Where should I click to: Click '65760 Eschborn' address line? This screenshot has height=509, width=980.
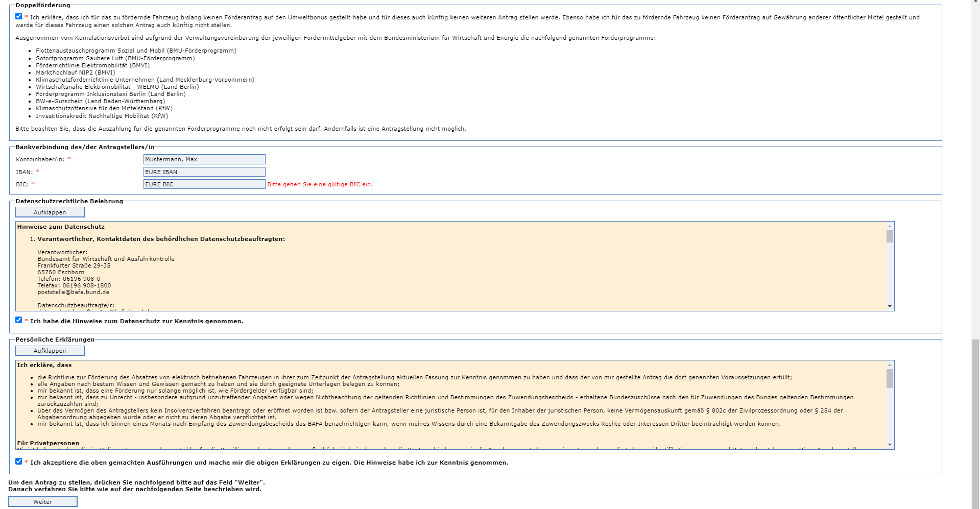pyautogui.click(x=61, y=272)
